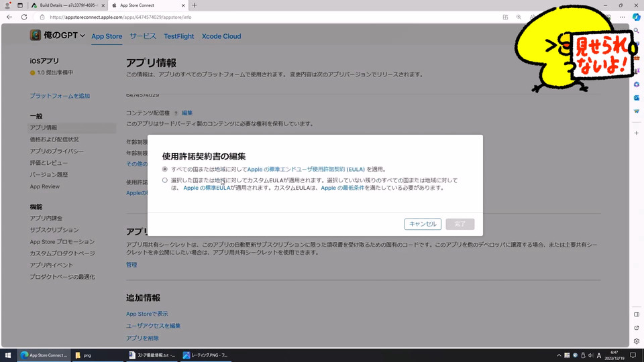Screen dimensions: 644x362
Task: Click the open-external link icon in Edge sidebar
Action: (x=636, y=328)
